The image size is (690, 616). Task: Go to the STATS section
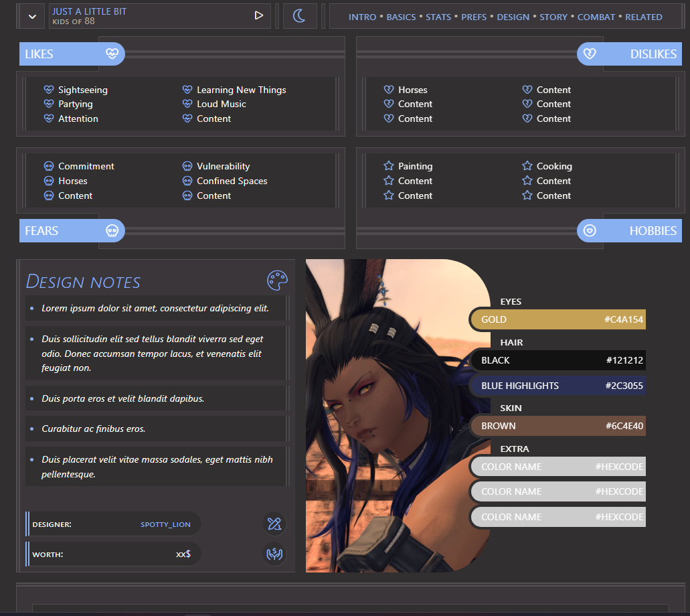438,17
